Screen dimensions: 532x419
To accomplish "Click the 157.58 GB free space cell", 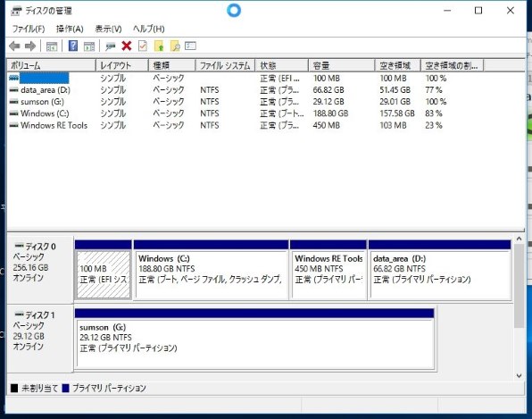I will coord(397,113).
